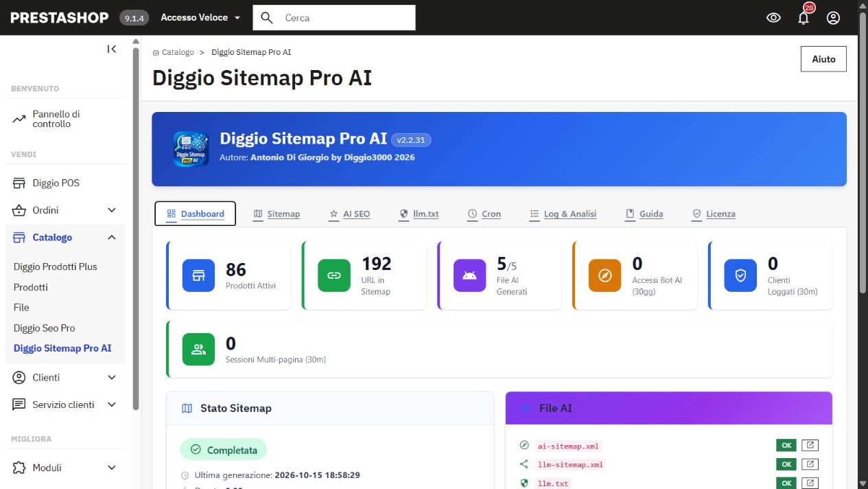Click the File AI Generati android icon
Screen dimensions: 868x489
point(469,275)
